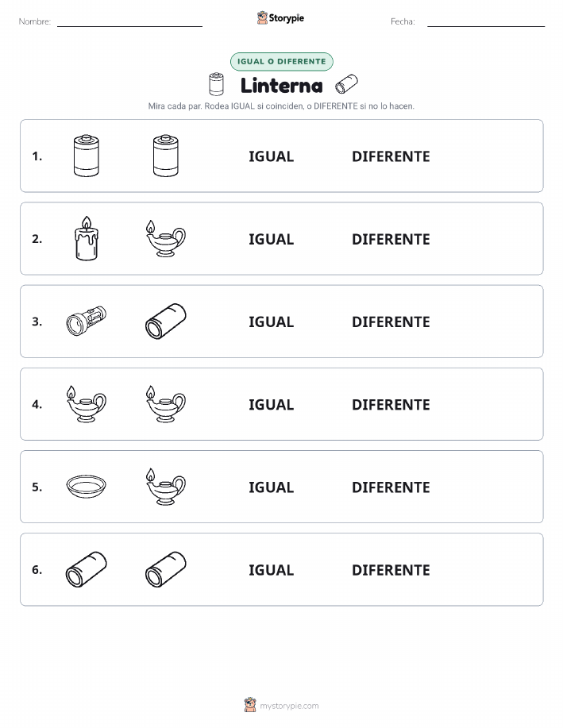Click the oil lamp picture in row 2
The image size is (563, 728).
[x=165, y=238]
